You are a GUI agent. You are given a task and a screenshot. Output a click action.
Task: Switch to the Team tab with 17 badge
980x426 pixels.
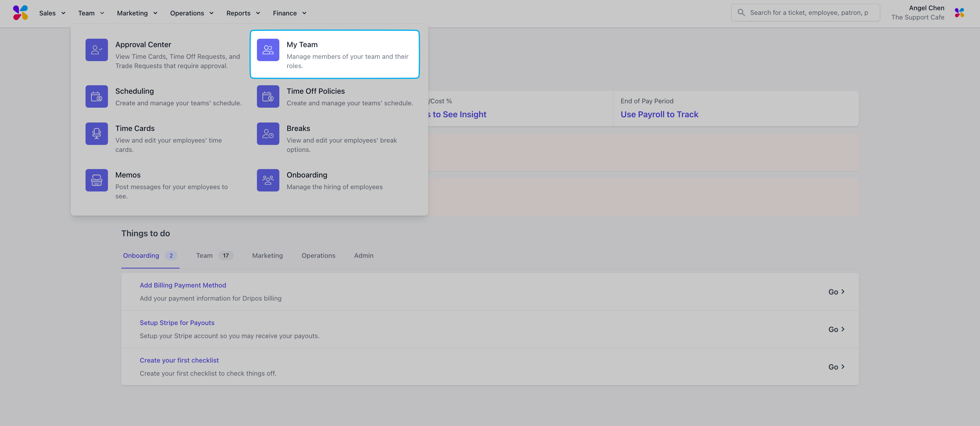[214, 255]
